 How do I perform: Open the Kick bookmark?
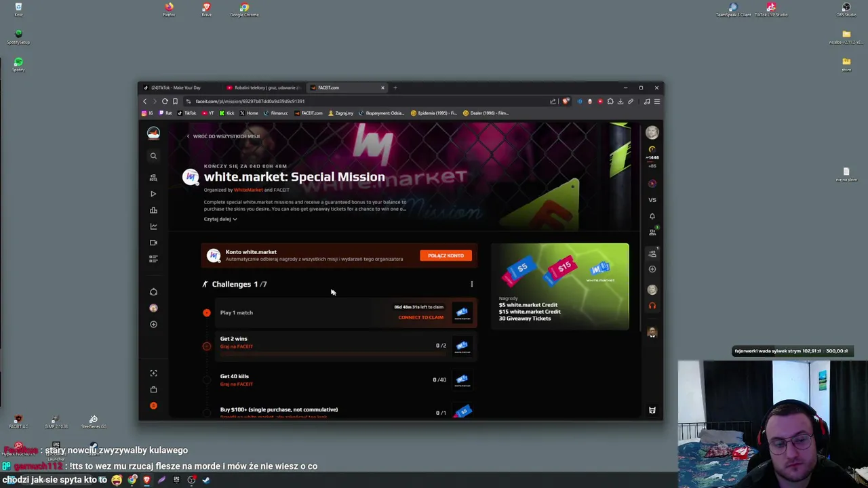(x=227, y=113)
